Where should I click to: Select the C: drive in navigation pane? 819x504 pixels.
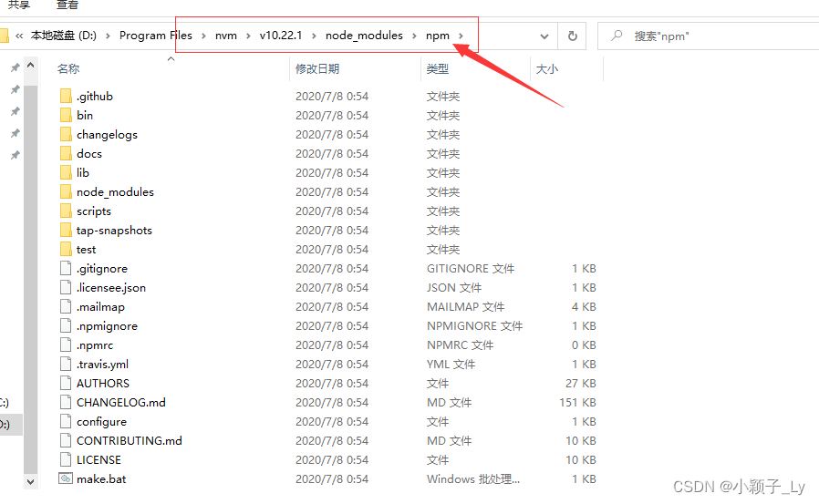[x=5, y=403]
